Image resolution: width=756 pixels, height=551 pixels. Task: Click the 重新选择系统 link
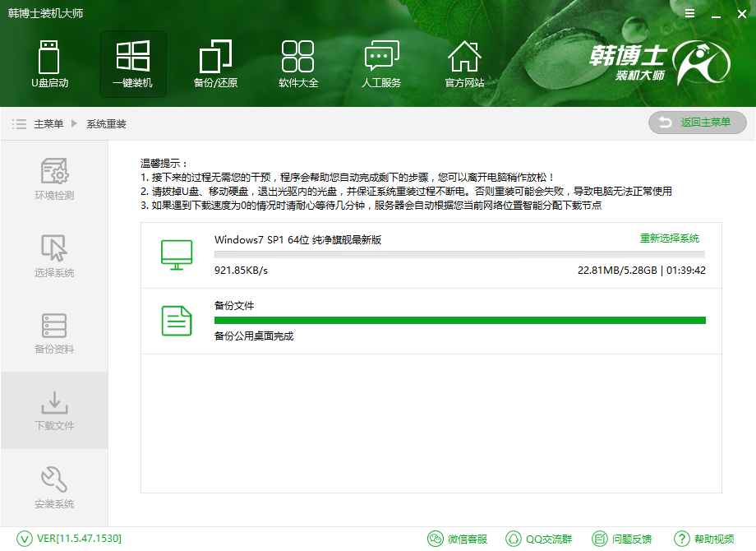click(670, 238)
